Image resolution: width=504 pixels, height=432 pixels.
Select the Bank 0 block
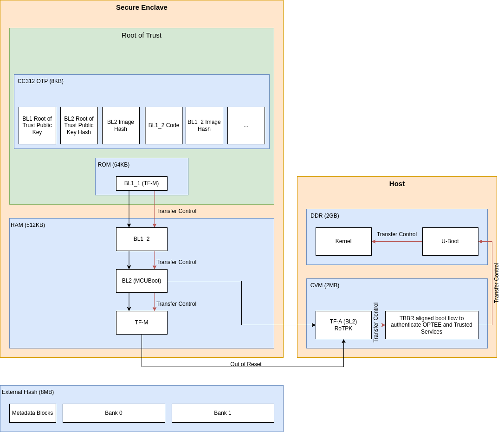tap(114, 413)
